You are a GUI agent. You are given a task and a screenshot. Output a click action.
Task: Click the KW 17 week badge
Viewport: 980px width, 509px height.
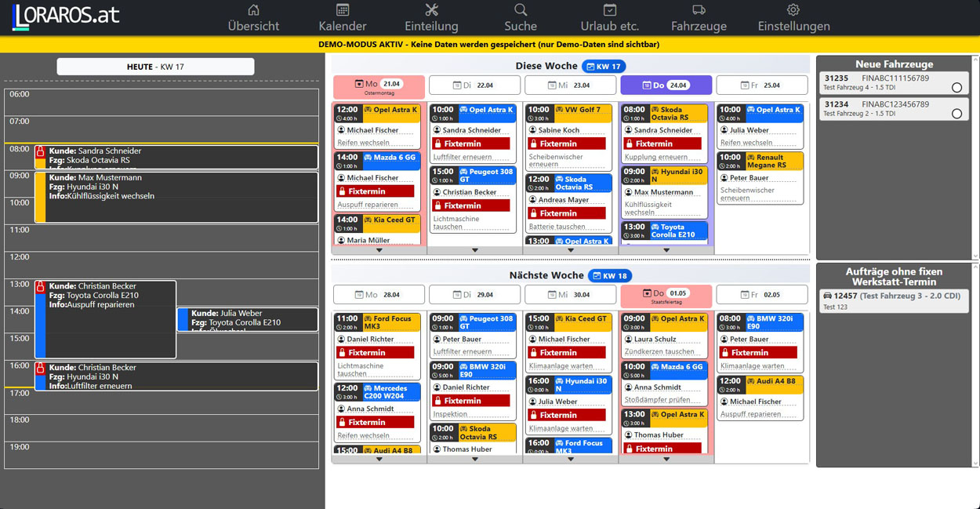click(604, 67)
